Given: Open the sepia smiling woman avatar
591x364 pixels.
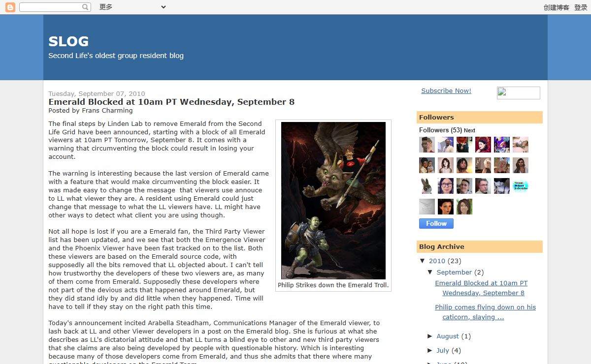Looking at the screenshot, I should 446,165.
